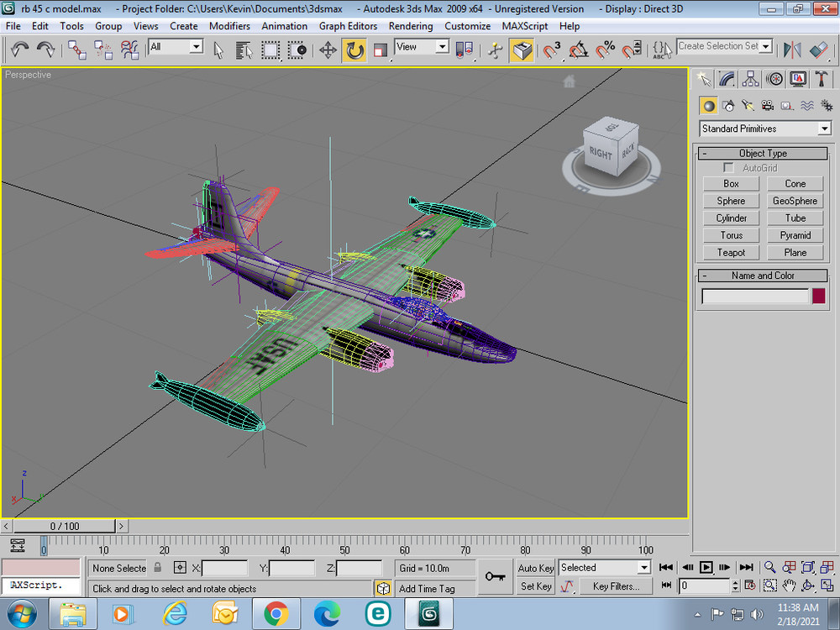Toggle the Spinner Snap icon

tap(632, 50)
